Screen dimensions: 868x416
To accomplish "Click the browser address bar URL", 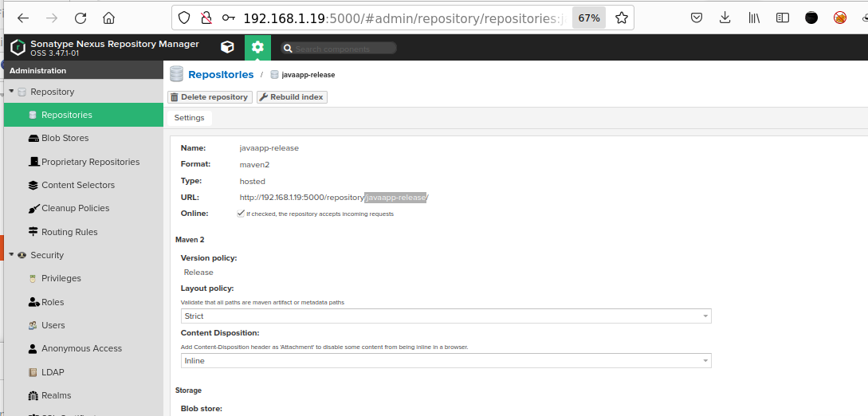I will [404, 18].
